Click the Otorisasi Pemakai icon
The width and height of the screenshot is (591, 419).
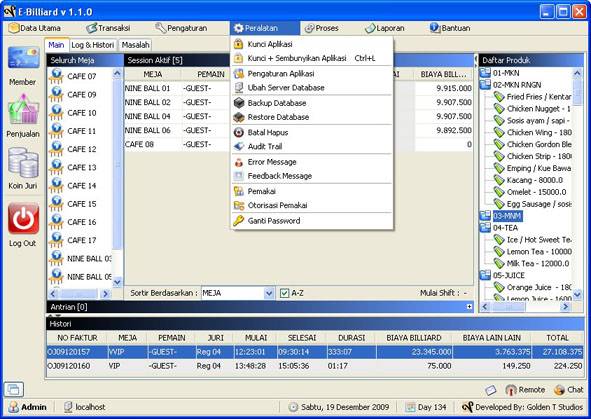click(x=239, y=205)
